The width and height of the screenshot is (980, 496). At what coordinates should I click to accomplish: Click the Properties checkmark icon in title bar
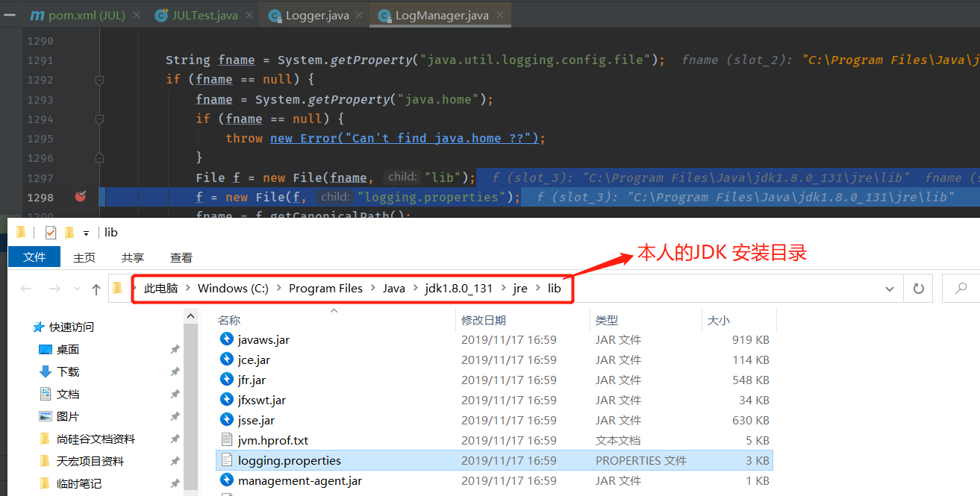51,233
